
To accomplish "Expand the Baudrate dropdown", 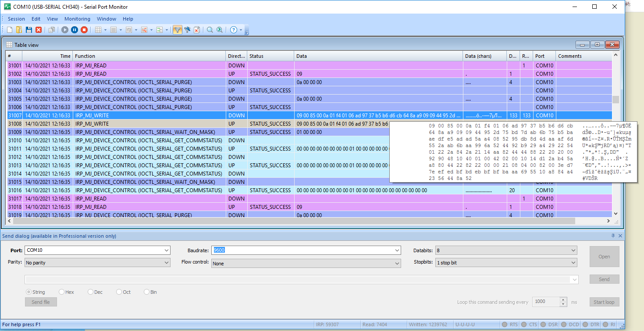I will point(397,250).
